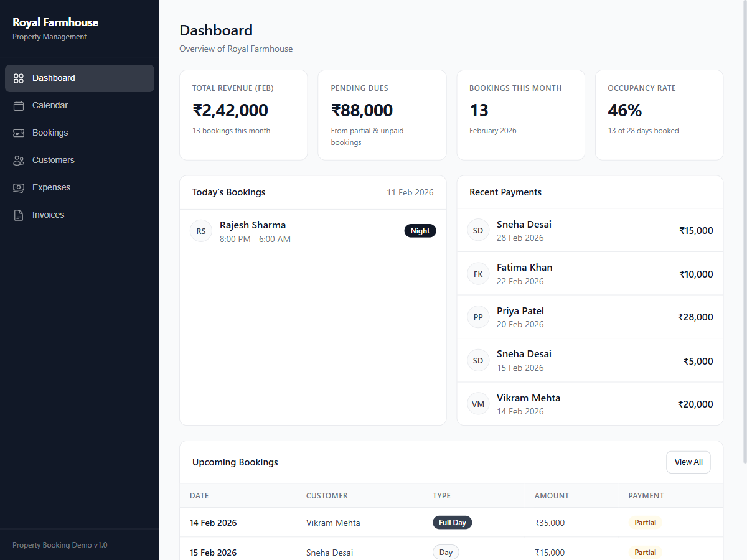
Task: Click the Expenses banknote icon in sidebar
Action: [19, 188]
